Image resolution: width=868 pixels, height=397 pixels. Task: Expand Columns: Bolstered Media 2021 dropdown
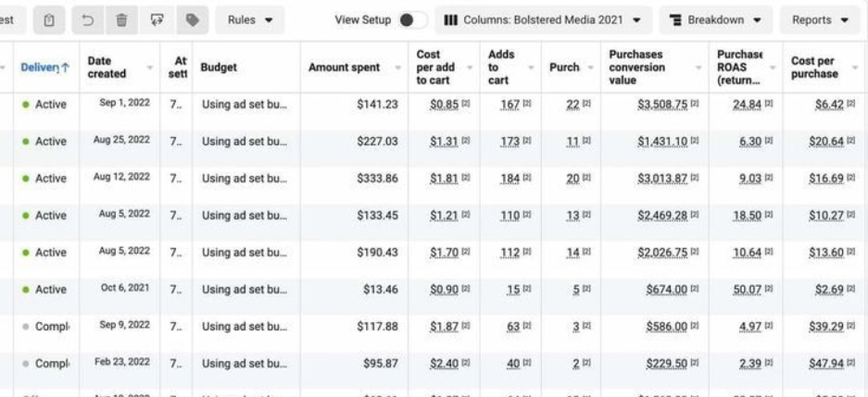pyautogui.click(x=543, y=20)
